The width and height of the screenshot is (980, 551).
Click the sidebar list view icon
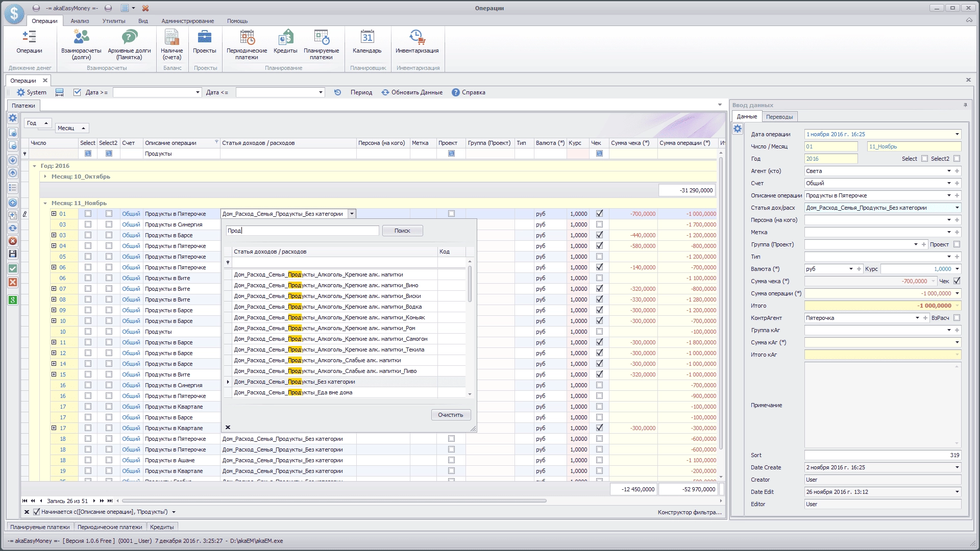(13, 188)
